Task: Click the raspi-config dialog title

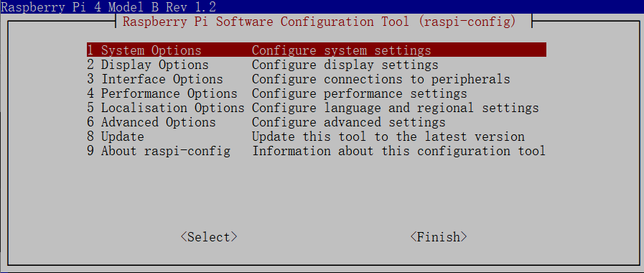Action: point(319,21)
